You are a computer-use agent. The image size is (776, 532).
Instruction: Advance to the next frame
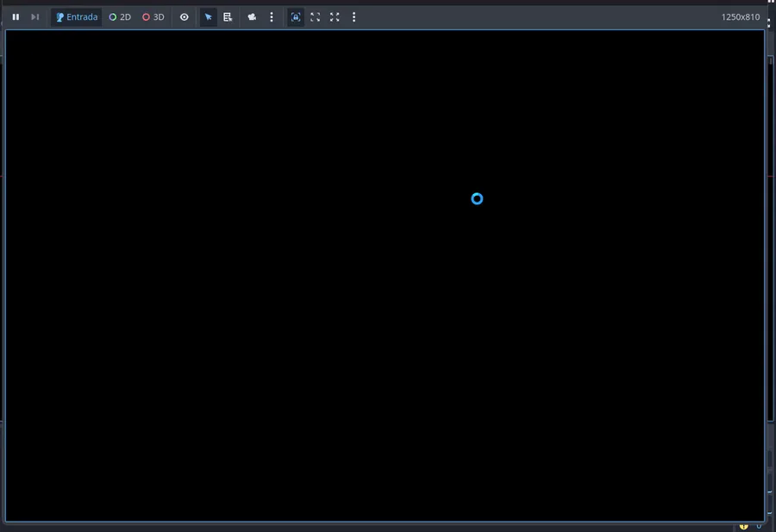[34, 17]
